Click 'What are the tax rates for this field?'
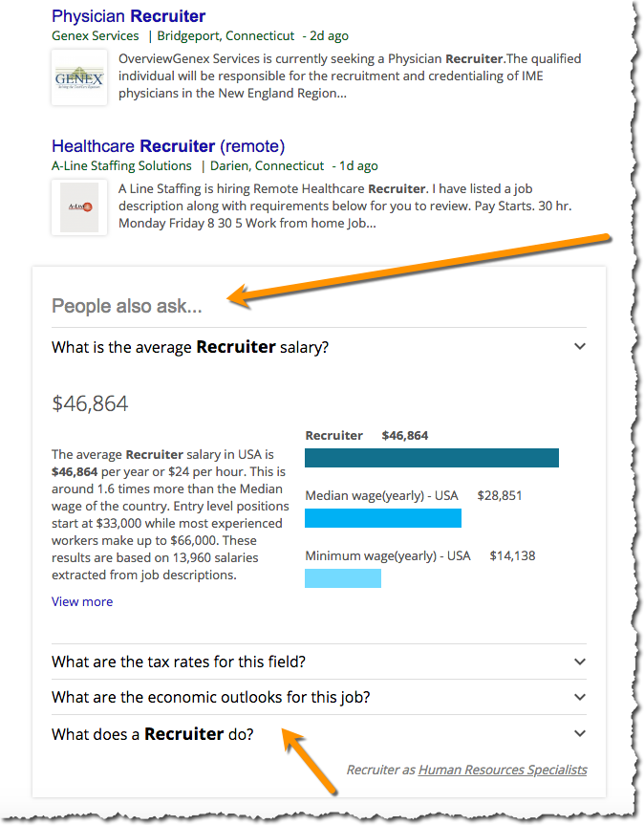The width and height of the screenshot is (644, 825). click(179, 662)
